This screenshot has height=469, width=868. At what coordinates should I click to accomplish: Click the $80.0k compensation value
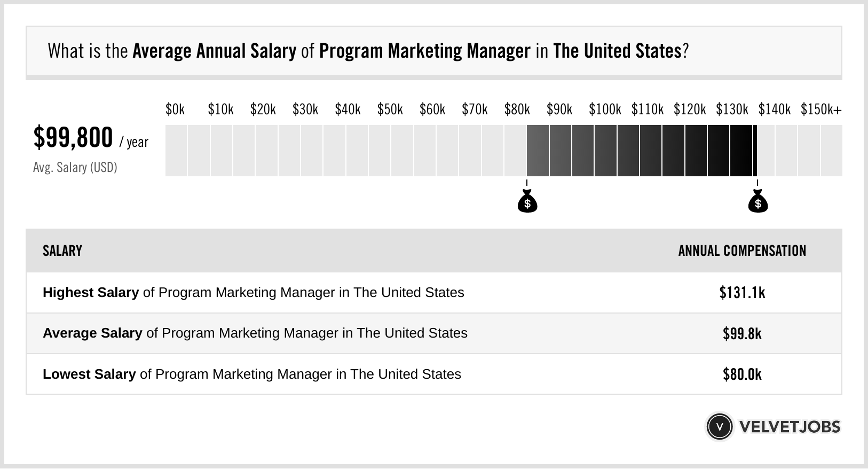click(742, 374)
